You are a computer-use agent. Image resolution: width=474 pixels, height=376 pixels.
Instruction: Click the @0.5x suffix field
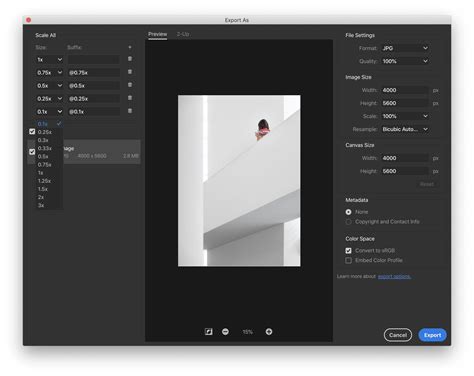click(94, 86)
